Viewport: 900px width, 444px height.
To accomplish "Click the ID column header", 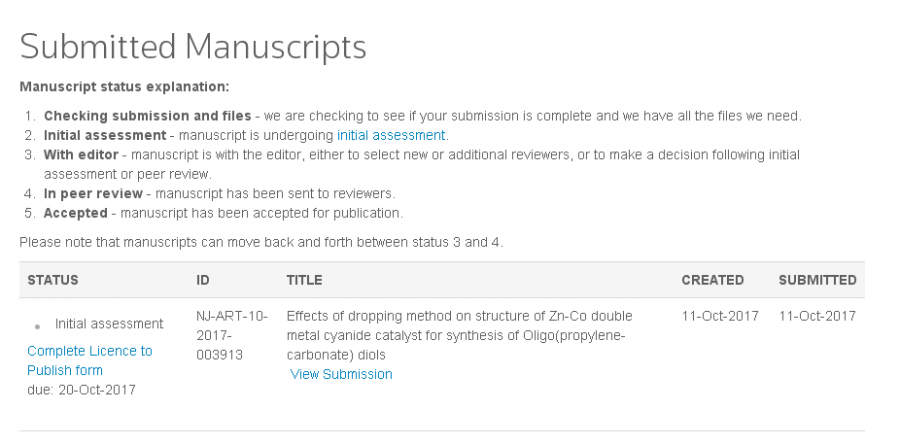I will (x=203, y=280).
